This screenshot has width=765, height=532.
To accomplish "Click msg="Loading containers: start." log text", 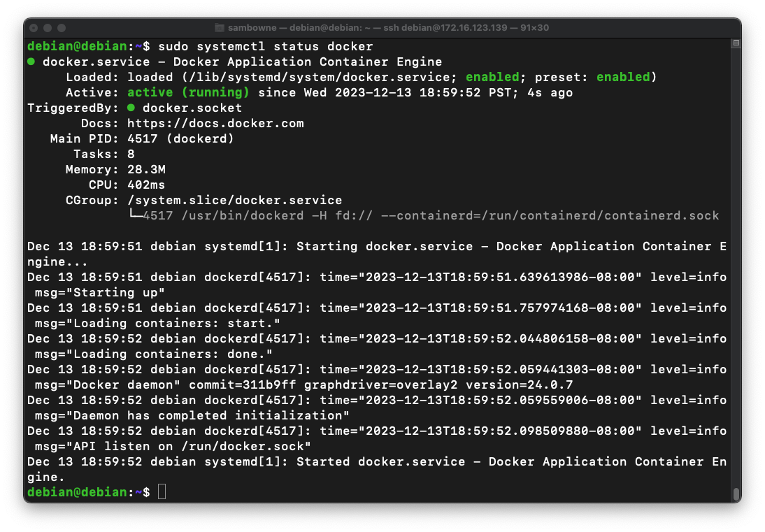I will (157, 323).
